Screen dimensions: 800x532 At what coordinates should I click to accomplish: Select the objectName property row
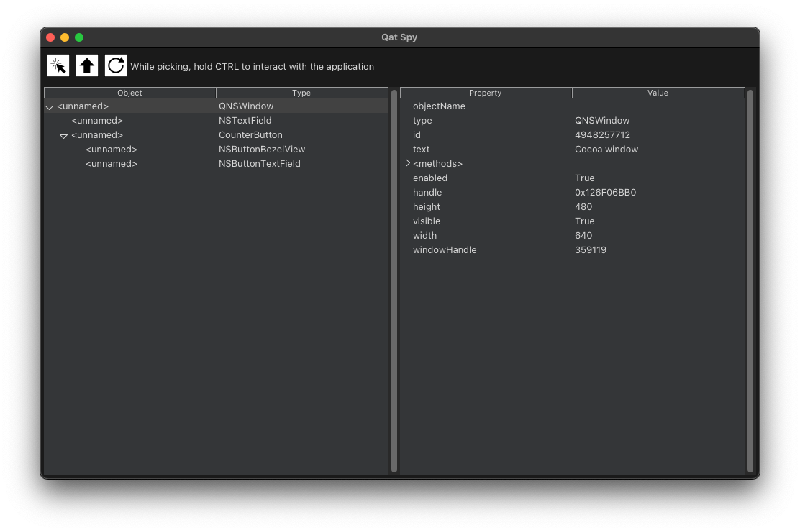[573, 106]
